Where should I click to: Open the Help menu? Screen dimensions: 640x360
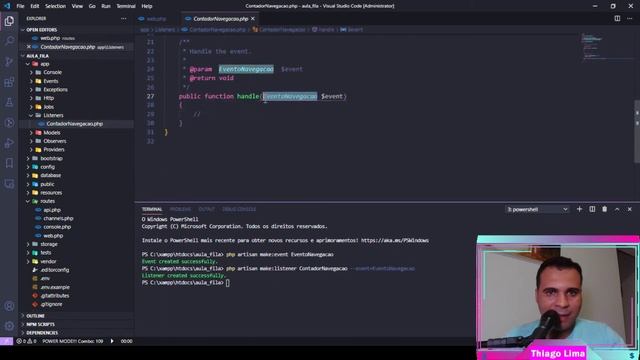(147, 6)
